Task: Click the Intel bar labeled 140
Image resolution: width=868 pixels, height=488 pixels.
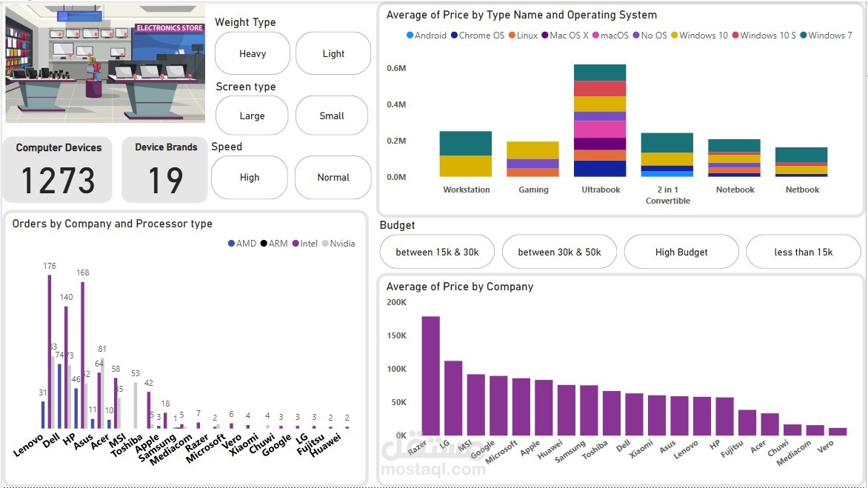Action: (66, 367)
